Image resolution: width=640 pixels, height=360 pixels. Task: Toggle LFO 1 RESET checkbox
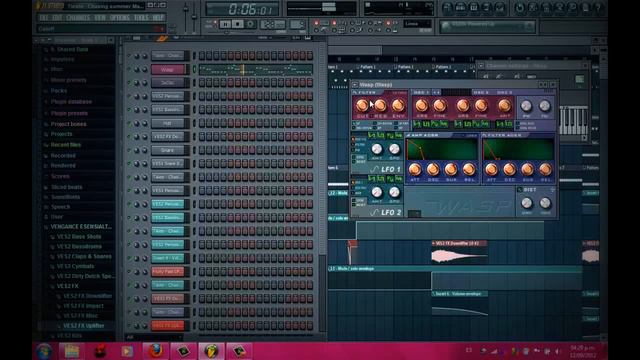[x=354, y=162]
